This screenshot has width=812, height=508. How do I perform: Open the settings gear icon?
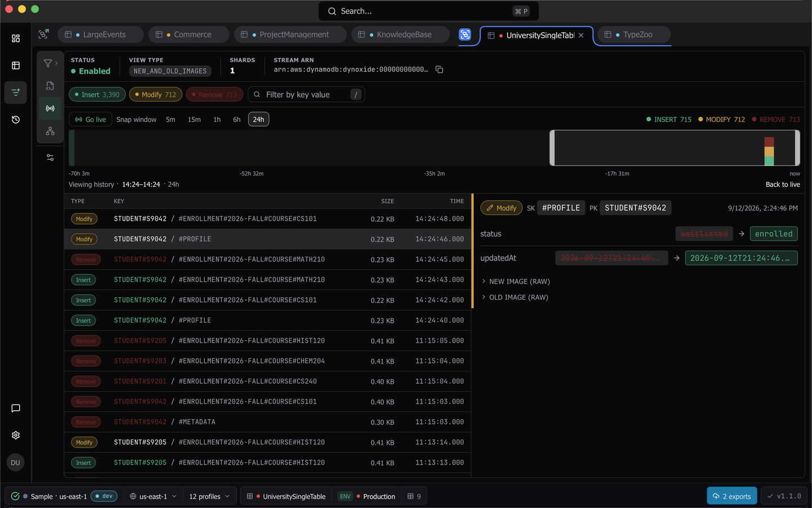click(16, 435)
